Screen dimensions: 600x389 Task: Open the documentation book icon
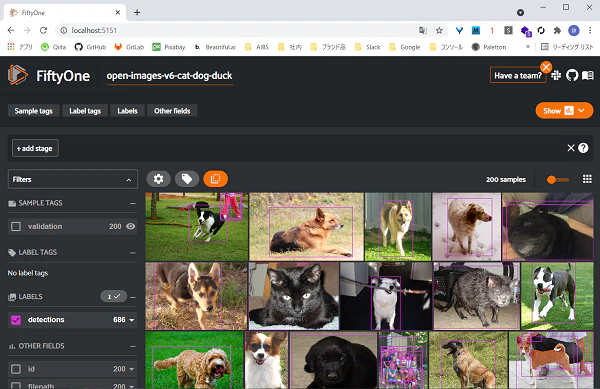point(587,75)
